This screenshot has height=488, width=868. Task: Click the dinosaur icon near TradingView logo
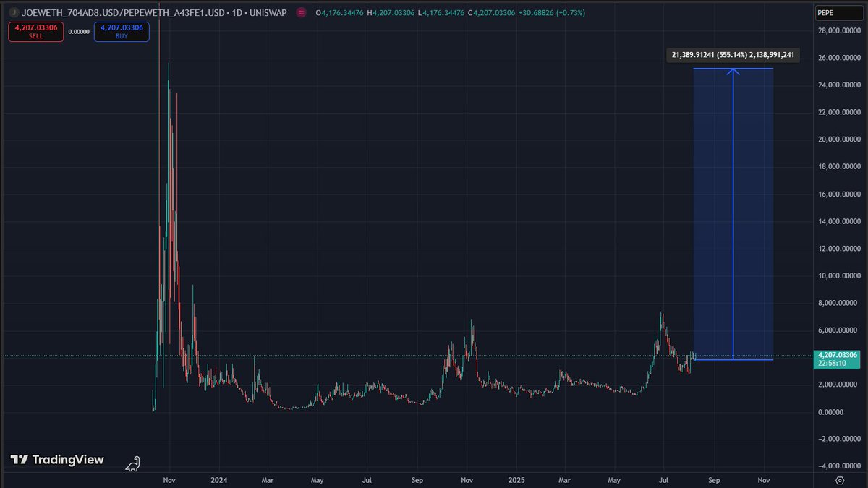click(133, 464)
